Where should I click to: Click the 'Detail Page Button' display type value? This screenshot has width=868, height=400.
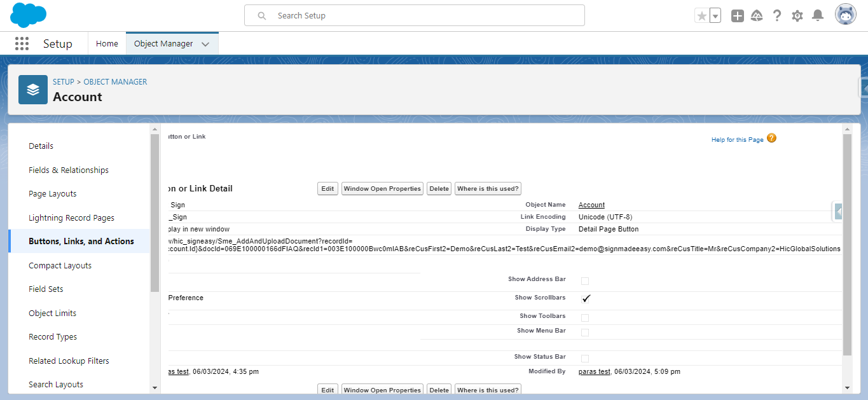(609, 229)
